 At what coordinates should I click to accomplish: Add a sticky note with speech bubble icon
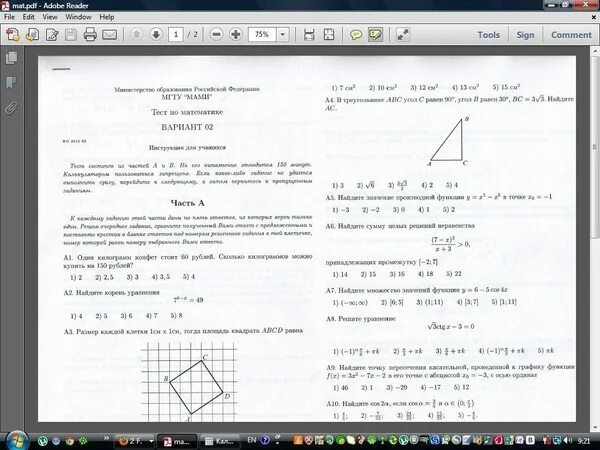356,35
